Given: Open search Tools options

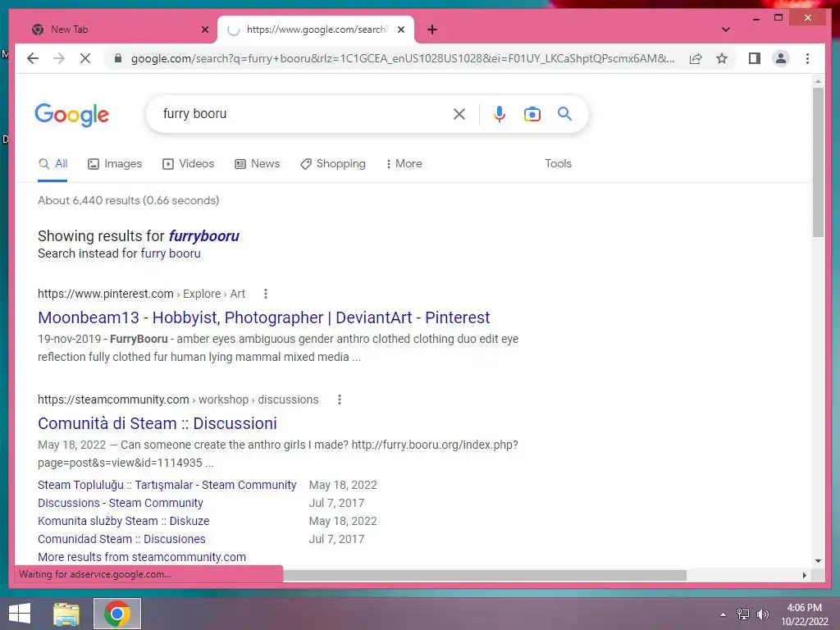Looking at the screenshot, I should (x=558, y=163).
